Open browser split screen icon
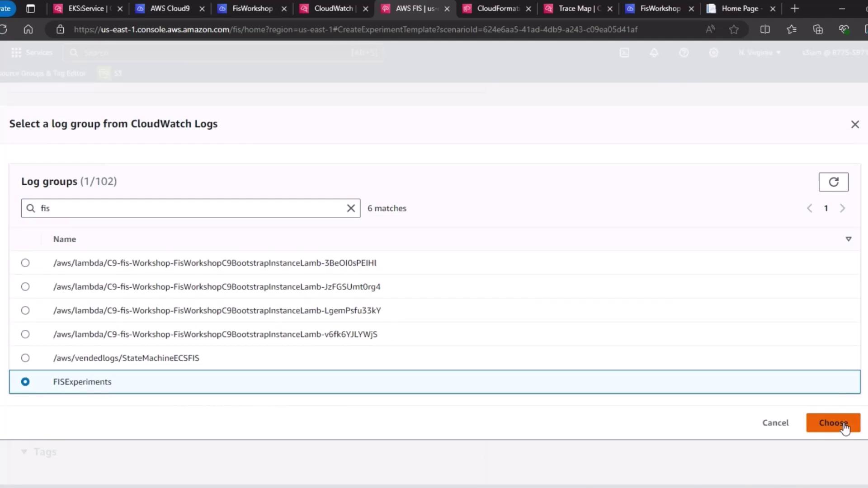The image size is (868, 488). click(764, 29)
